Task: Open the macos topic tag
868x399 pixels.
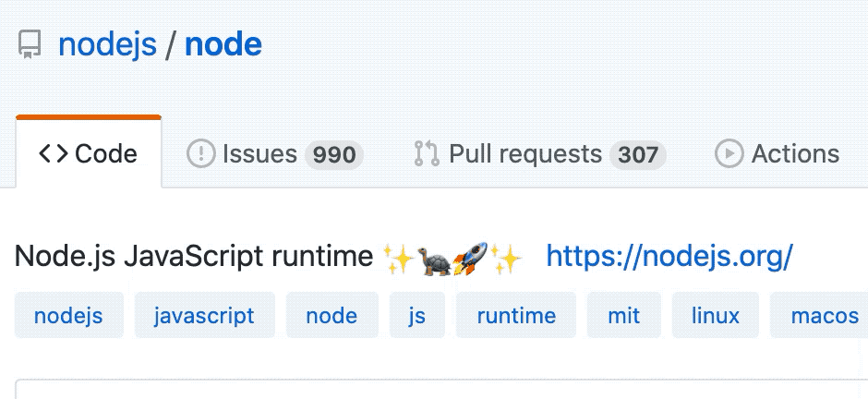Action: point(824,316)
